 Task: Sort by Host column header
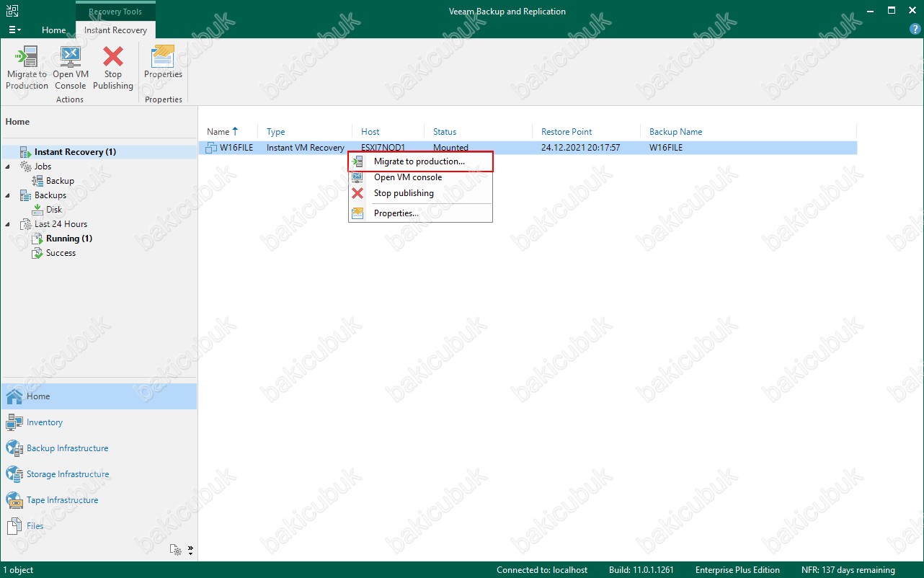370,132
